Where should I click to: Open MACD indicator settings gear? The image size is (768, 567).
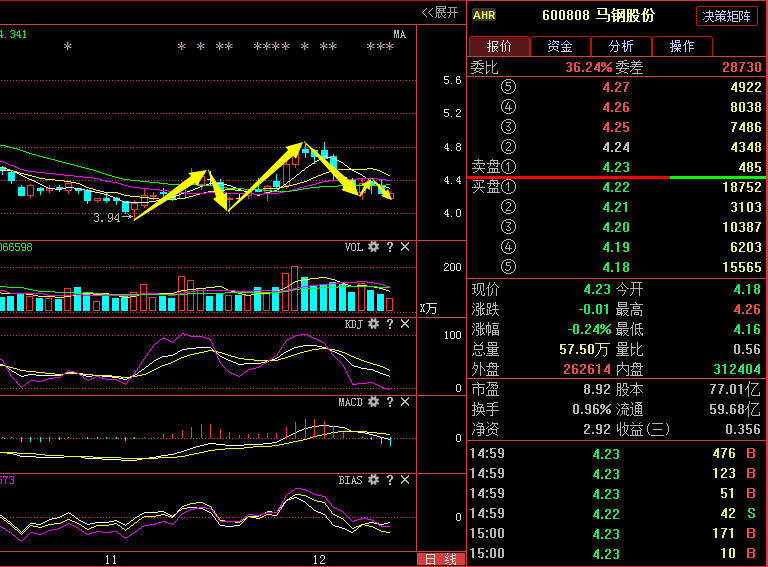pos(373,402)
